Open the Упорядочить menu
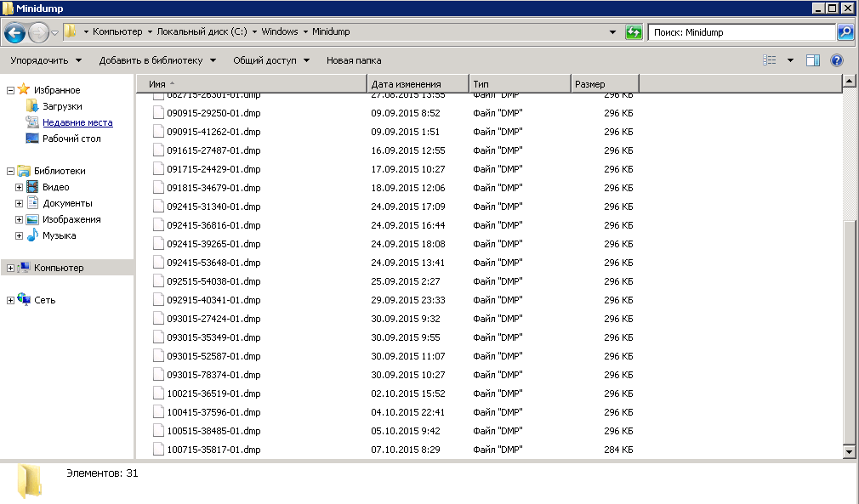This screenshot has width=859, height=504. coord(46,60)
